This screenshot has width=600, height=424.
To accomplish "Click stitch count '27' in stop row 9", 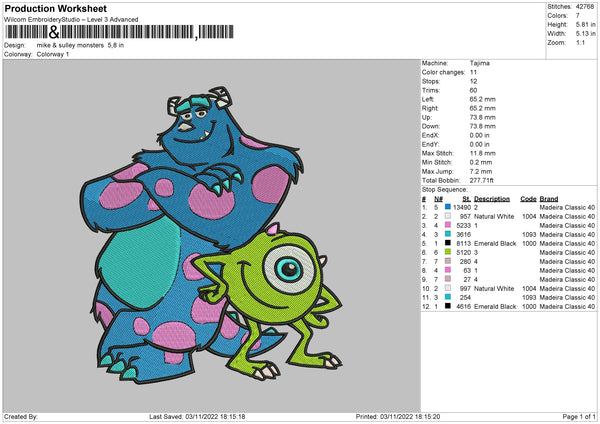I will coord(467,279).
